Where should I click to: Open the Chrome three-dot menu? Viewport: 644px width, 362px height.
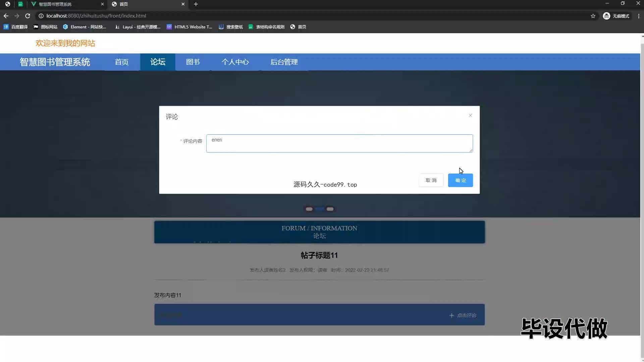click(638, 16)
